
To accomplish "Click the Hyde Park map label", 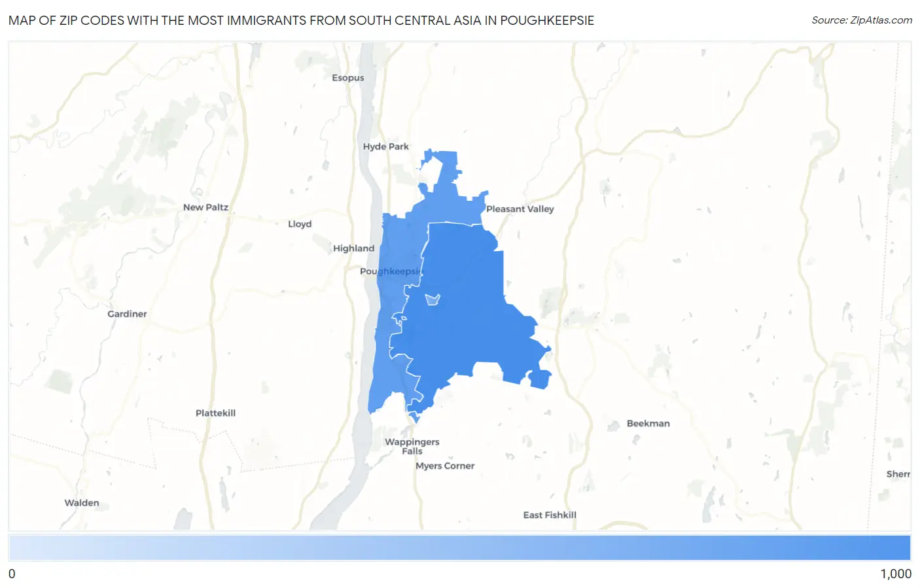I will pyautogui.click(x=385, y=147).
